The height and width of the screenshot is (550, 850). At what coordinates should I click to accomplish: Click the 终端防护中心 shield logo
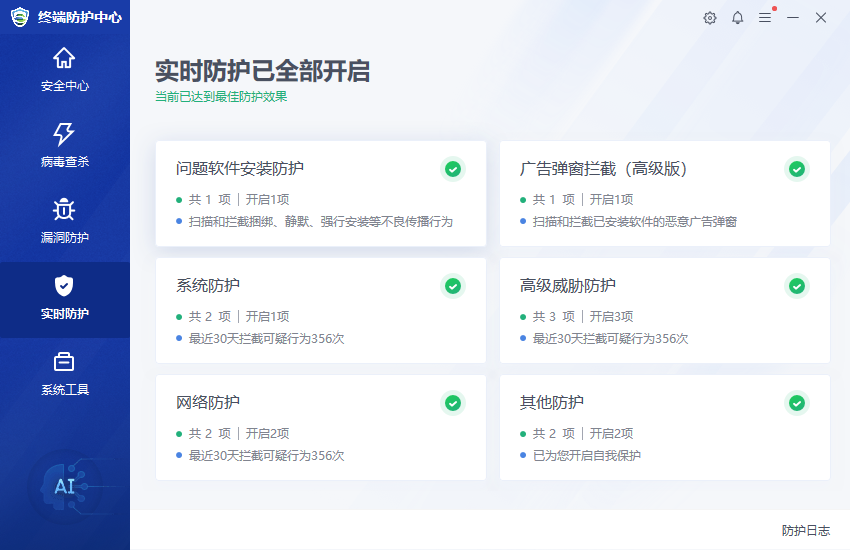20,17
